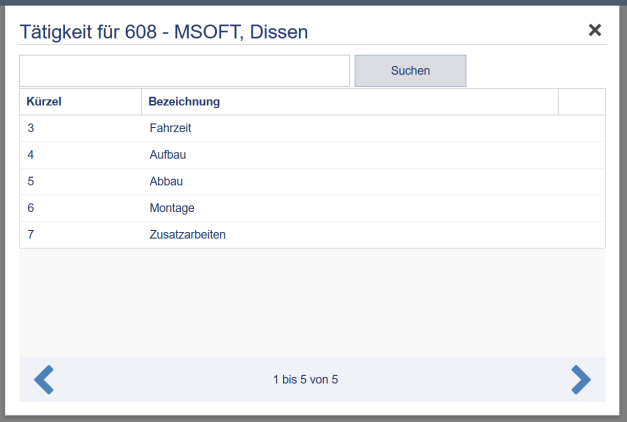Click Kürzel number 3
The height and width of the screenshot is (422, 627).
click(31, 128)
